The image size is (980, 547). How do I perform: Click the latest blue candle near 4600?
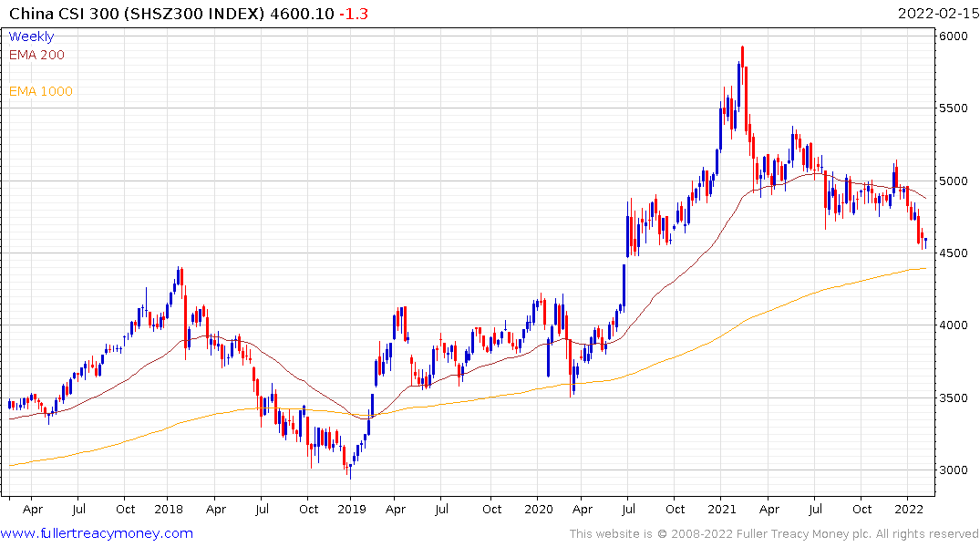[925, 242]
